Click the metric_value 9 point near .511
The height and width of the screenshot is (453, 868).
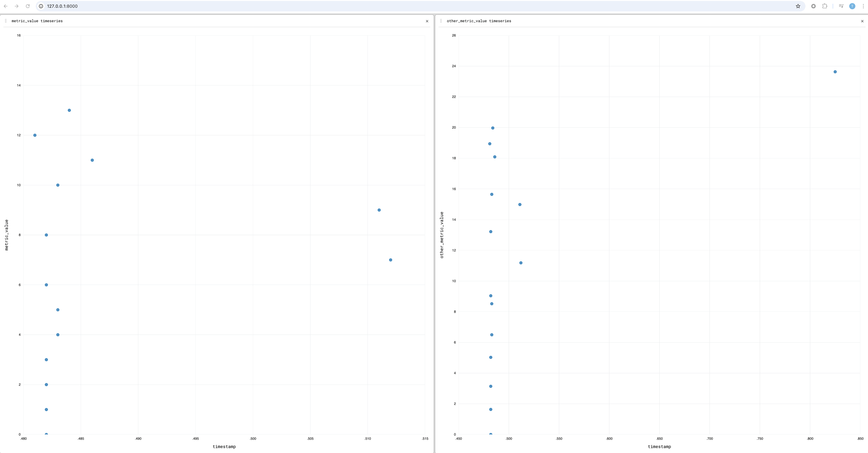pyautogui.click(x=379, y=210)
